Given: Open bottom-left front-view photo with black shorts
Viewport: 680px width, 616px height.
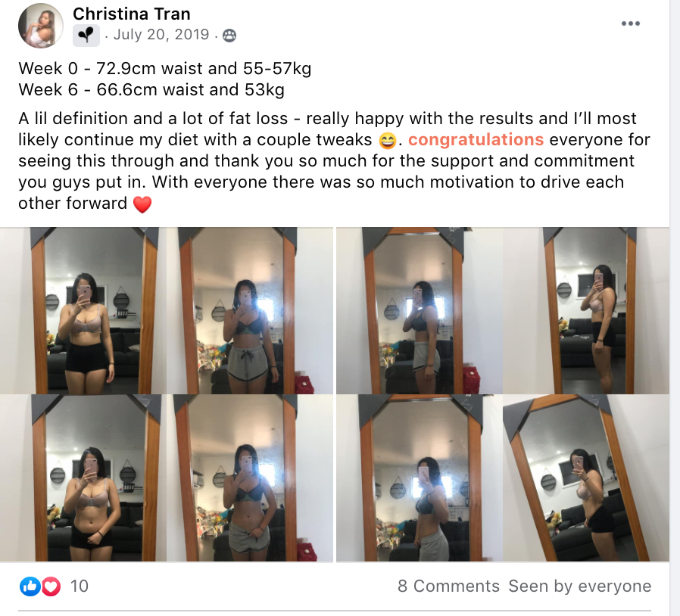Looking at the screenshot, I should click(83, 478).
